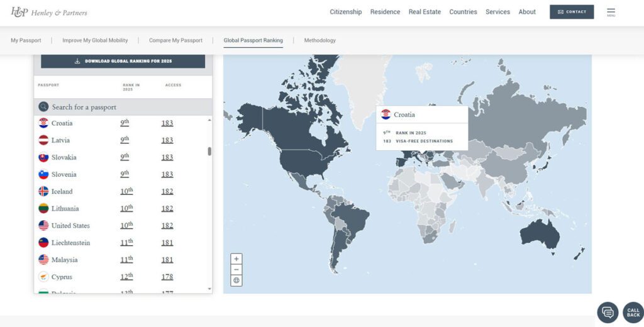The height and width of the screenshot is (327, 644).
Task: Switch to Compare My Passport tab
Action: (x=175, y=40)
